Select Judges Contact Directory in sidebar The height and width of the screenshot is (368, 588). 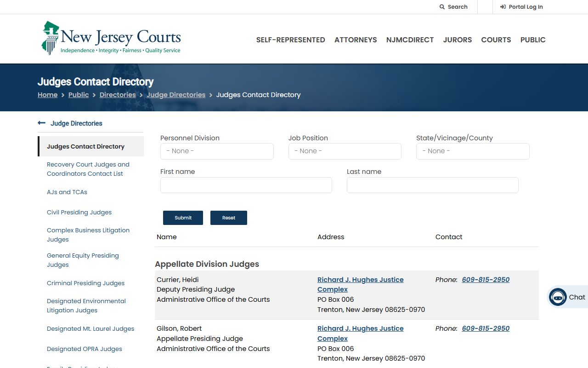pos(90,146)
